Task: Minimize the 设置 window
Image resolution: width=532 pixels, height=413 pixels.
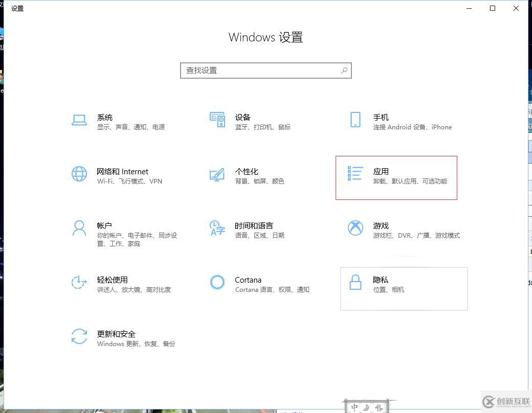Action: point(469,8)
